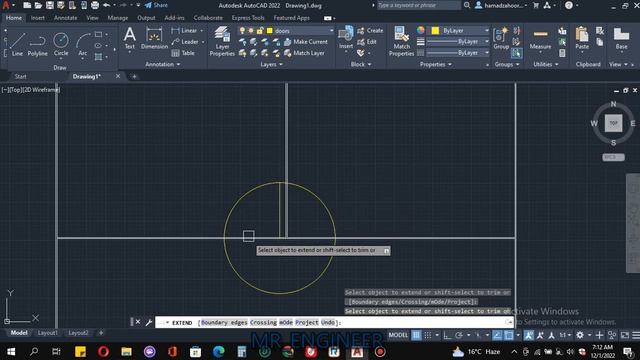Click the Table tool
Image resolution: width=640 pixels, height=360 pixels.
point(183,53)
